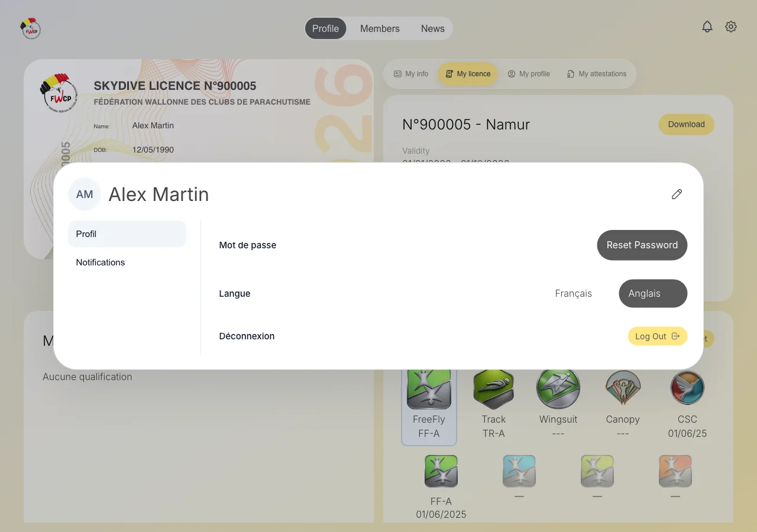Switch to the My info tab
This screenshot has height=532, width=757.
(x=411, y=74)
